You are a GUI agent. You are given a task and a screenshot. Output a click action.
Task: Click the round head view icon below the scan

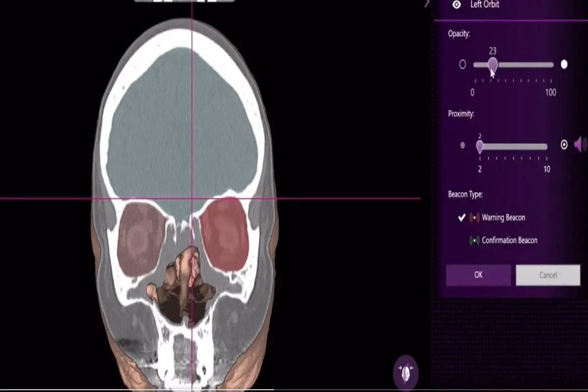406,372
